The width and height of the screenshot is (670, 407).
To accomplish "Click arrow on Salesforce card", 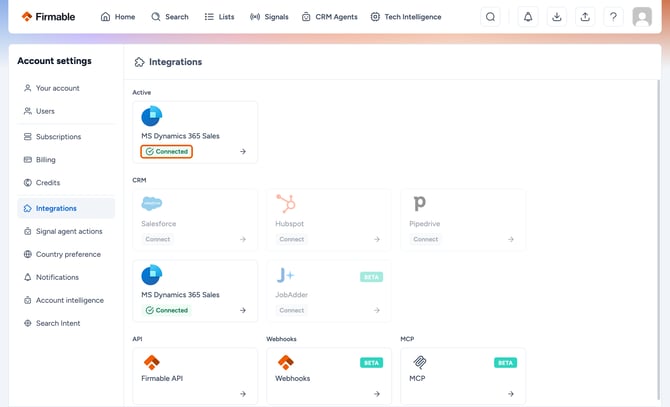I will point(243,239).
